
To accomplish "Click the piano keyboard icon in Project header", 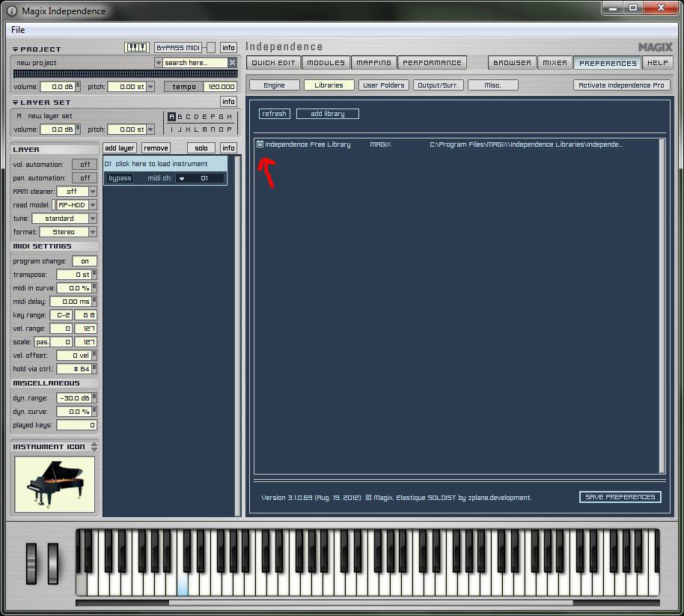I will pos(136,47).
